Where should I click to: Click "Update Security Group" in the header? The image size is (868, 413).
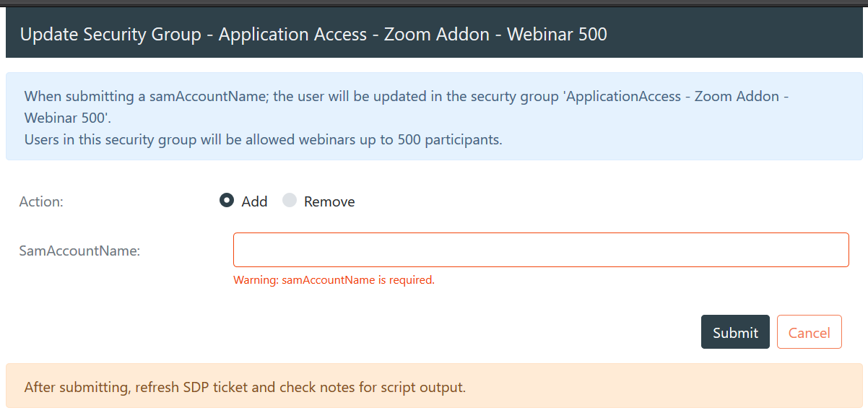click(x=110, y=34)
